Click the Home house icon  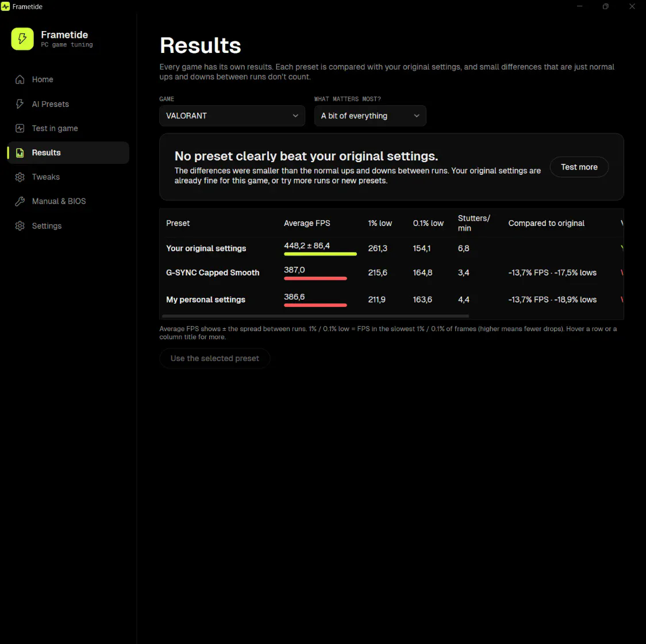20,79
